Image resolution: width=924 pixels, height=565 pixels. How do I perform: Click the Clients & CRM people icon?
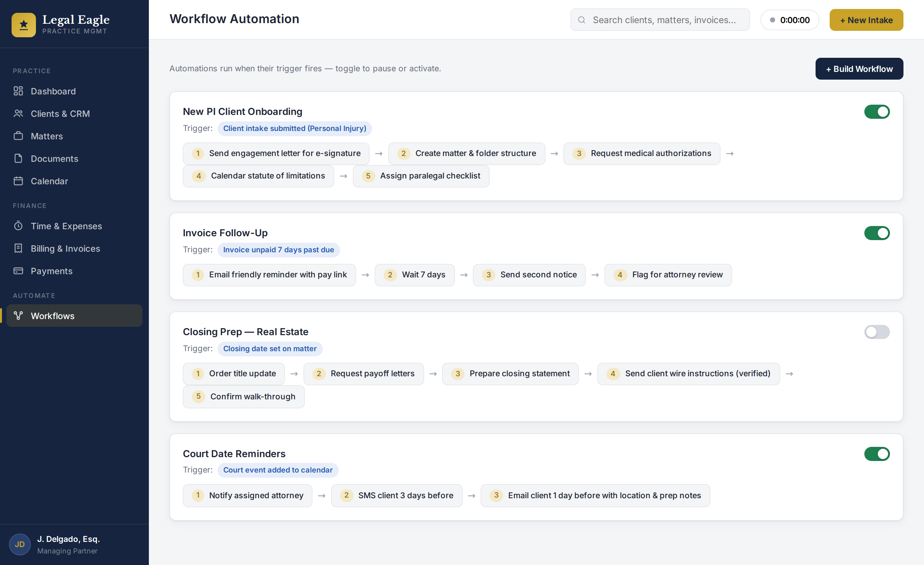(18, 114)
